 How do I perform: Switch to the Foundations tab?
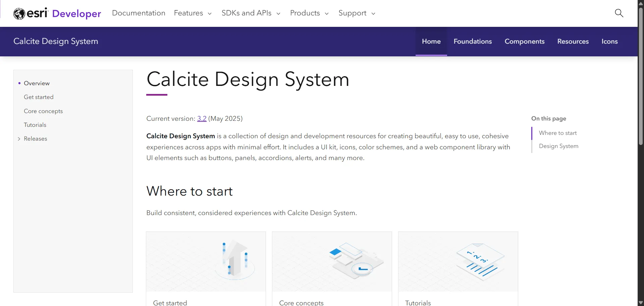(473, 41)
